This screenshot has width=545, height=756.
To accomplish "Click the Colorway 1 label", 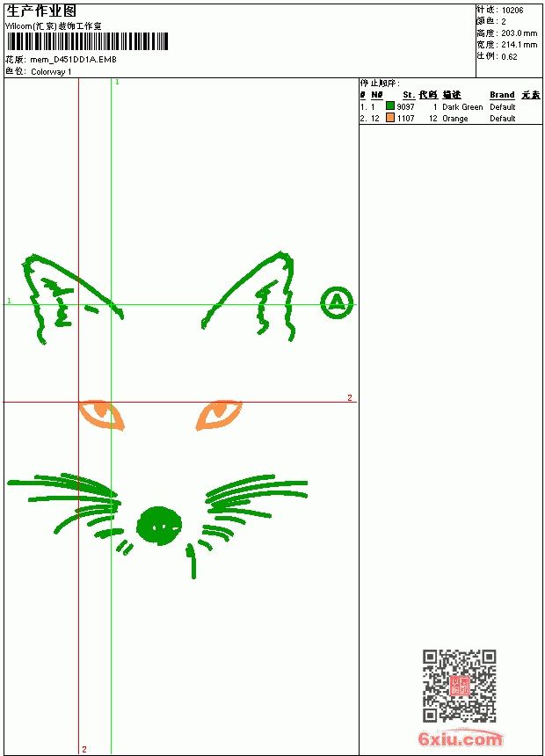I will click(51, 72).
